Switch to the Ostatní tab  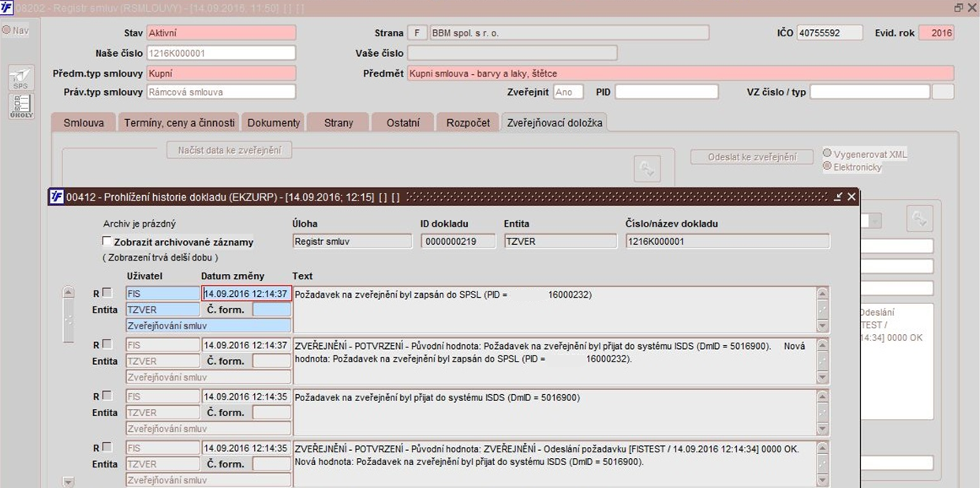(x=403, y=122)
